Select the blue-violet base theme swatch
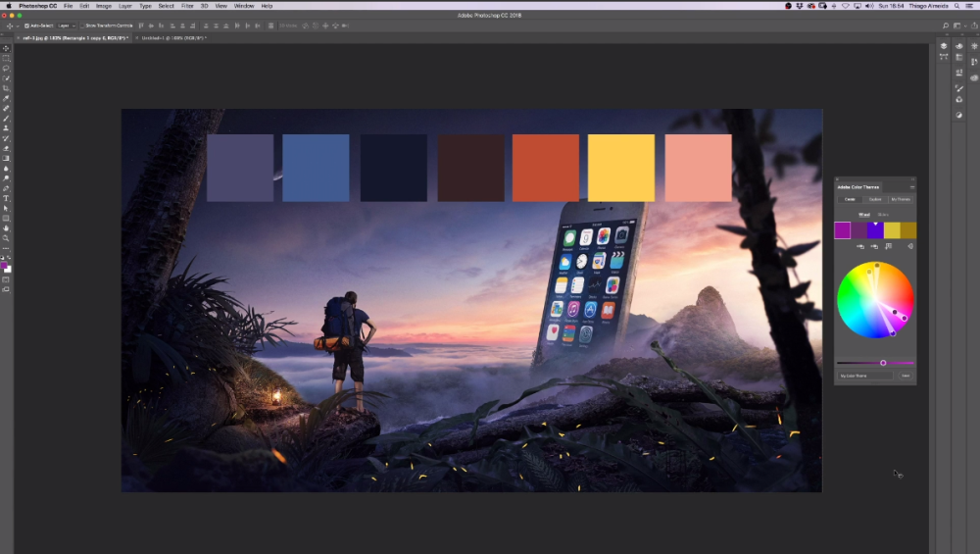This screenshot has height=554, width=980. [x=875, y=230]
